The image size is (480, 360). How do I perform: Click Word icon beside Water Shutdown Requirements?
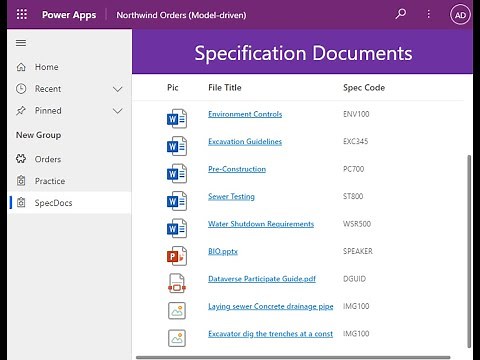[177, 228]
